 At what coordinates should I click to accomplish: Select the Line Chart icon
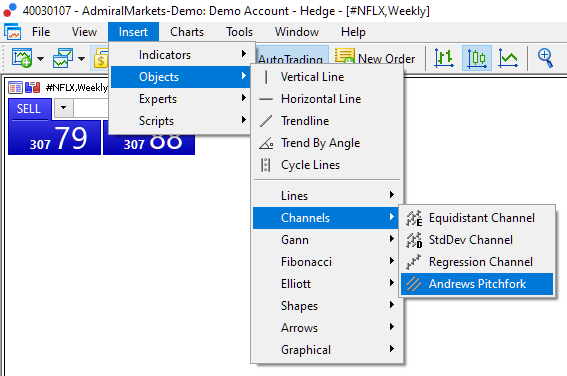point(508,58)
